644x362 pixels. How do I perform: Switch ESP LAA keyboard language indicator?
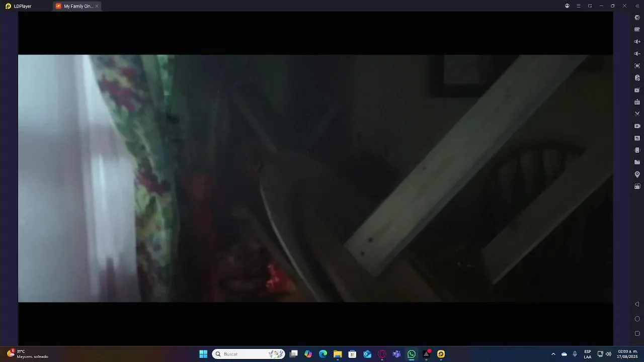(x=588, y=354)
